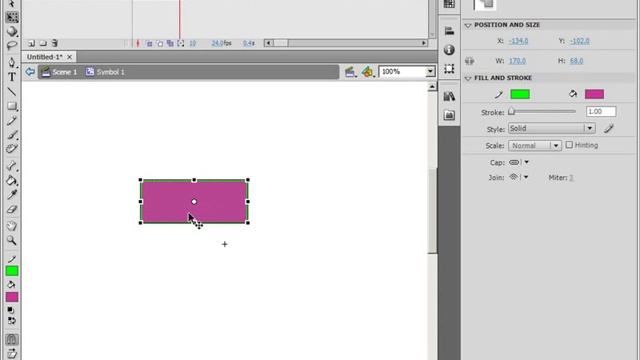Select the Hand tool

coord(12,226)
